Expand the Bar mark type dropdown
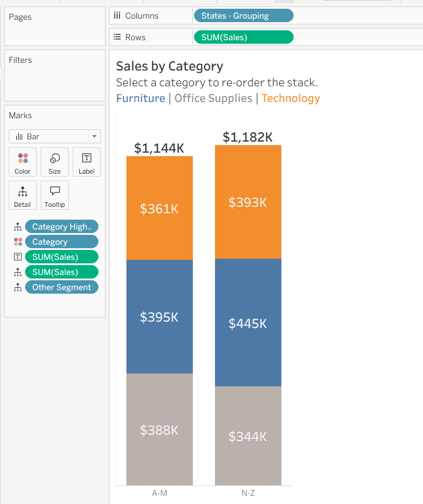423x504 pixels. point(94,136)
